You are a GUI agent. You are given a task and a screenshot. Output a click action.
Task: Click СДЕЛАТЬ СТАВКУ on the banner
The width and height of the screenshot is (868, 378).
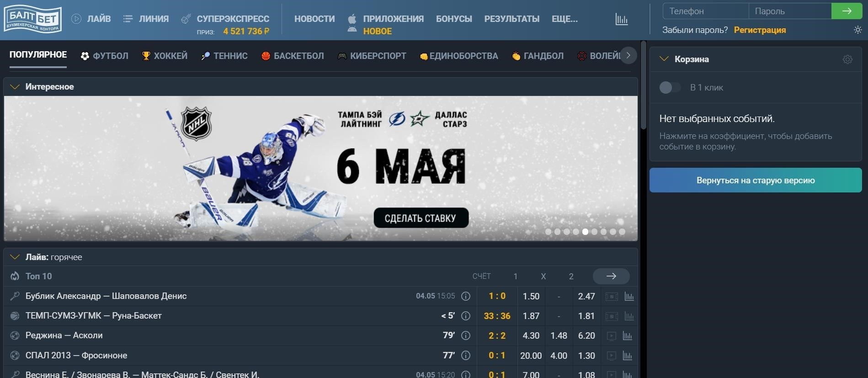[x=421, y=218]
